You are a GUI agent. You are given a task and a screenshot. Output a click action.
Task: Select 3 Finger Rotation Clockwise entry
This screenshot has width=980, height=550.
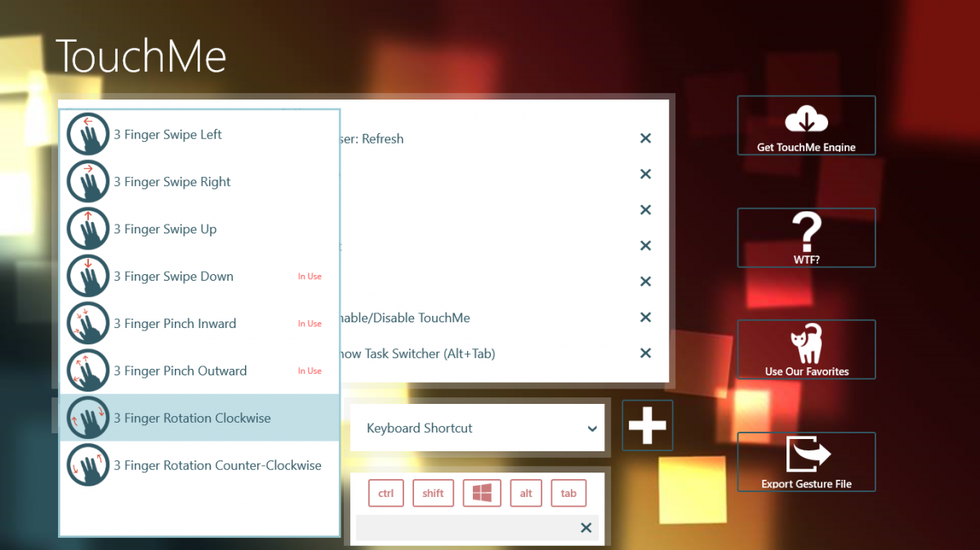(x=199, y=418)
